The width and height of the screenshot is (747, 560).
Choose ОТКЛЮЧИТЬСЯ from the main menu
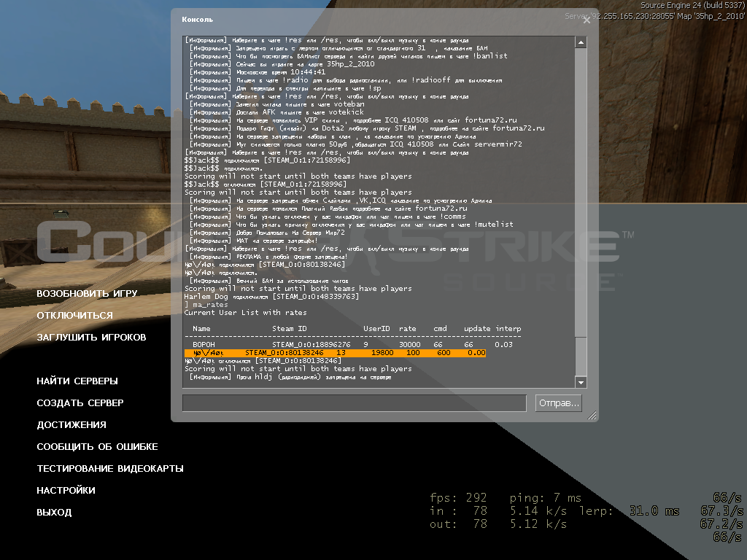click(75, 315)
